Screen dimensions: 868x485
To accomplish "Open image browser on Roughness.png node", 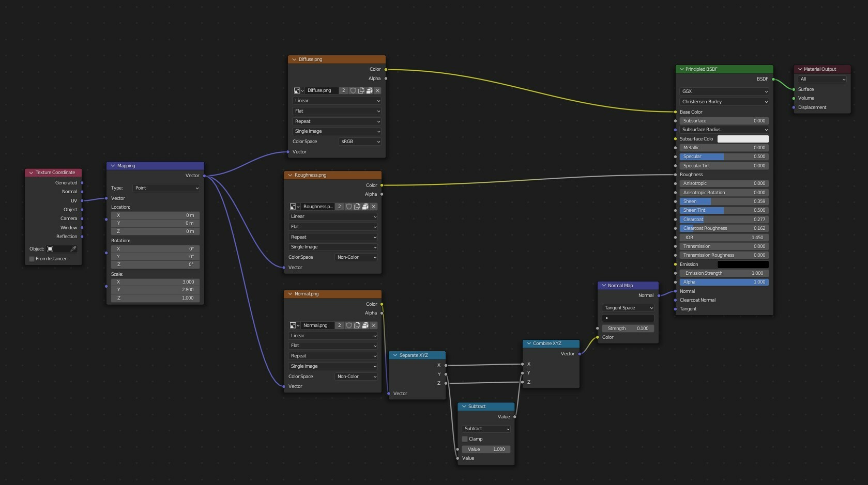I will pyautogui.click(x=295, y=207).
